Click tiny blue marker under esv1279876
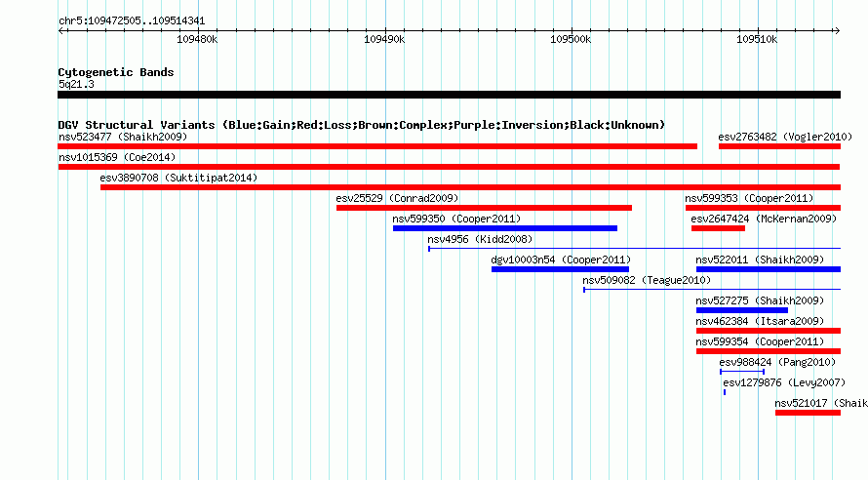 click(725, 392)
